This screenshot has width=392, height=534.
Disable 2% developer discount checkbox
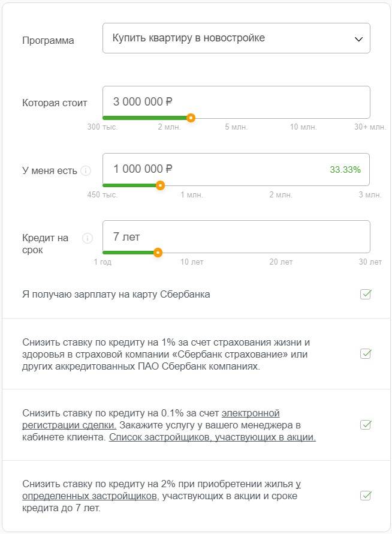pyautogui.click(x=366, y=496)
